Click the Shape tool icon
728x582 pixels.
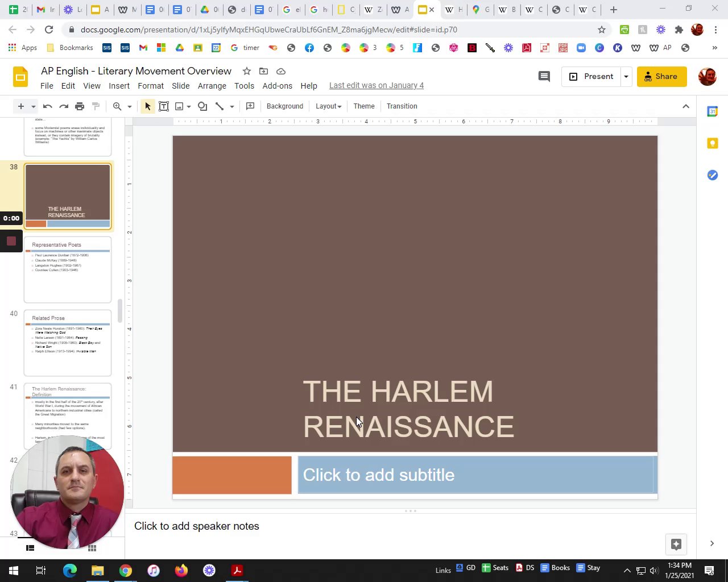click(202, 106)
